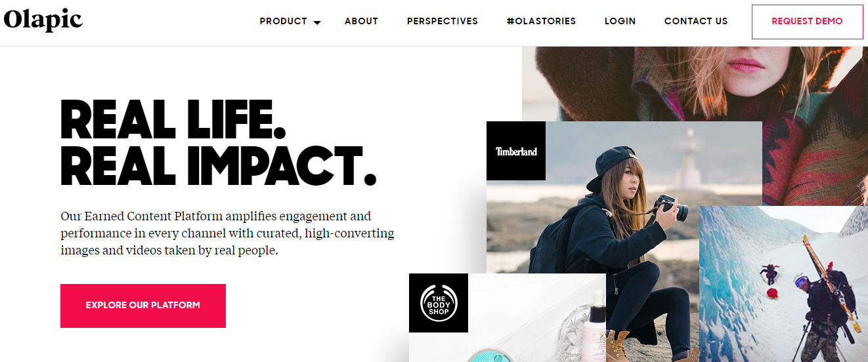
Task: Open the PERSPECTIVES nav link
Action: point(443,21)
